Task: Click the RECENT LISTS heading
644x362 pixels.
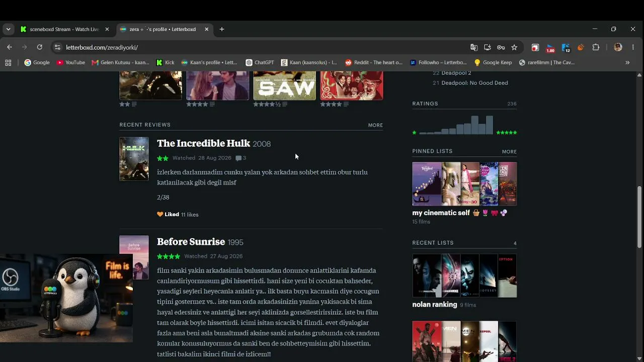Action: coord(433,243)
